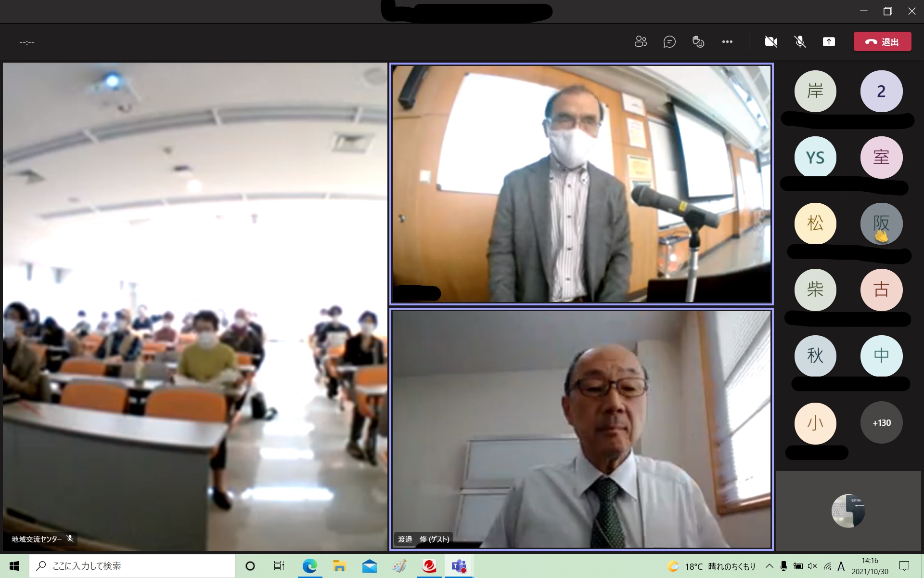Click the 渡邉 修 (ゲスト) name label
Image resolution: width=924 pixels, height=578 pixels.
pyautogui.click(x=423, y=539)
